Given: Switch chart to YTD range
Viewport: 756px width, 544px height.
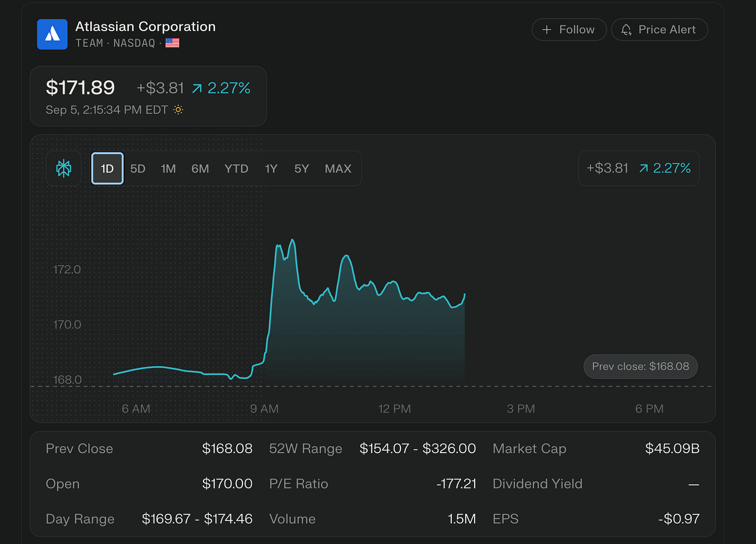Looking at the screenshot, I should point(236,169).
